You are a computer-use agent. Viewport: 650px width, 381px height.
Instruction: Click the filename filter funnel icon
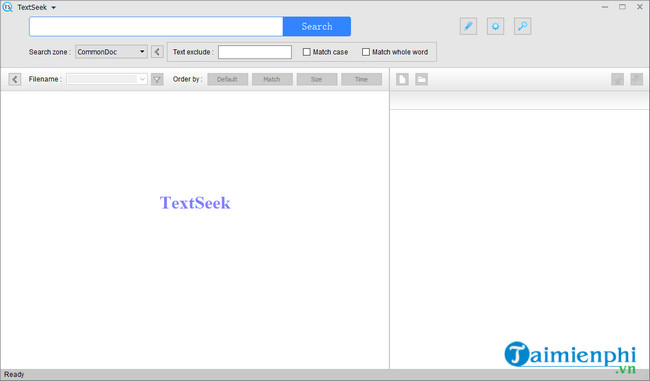157,79
